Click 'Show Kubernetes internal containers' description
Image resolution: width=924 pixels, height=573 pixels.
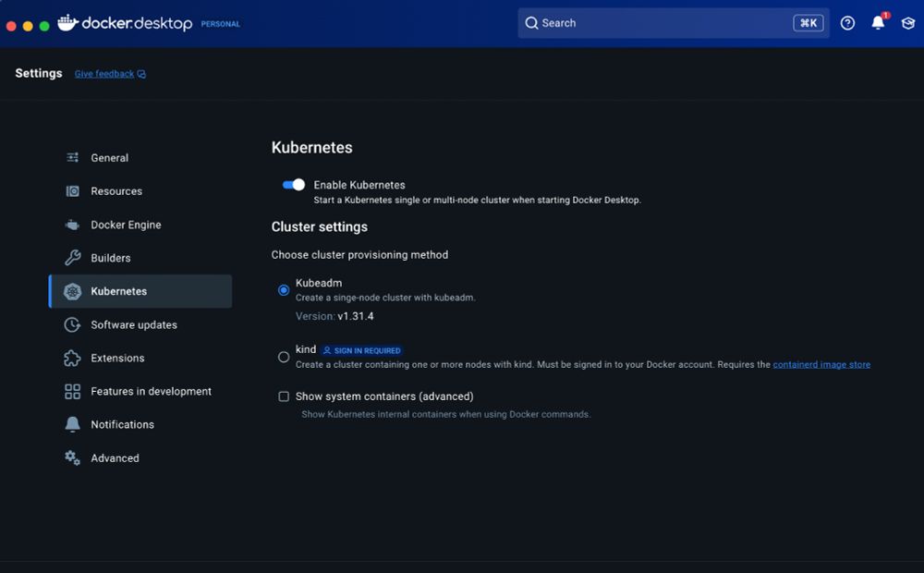[x=446, y=414]
